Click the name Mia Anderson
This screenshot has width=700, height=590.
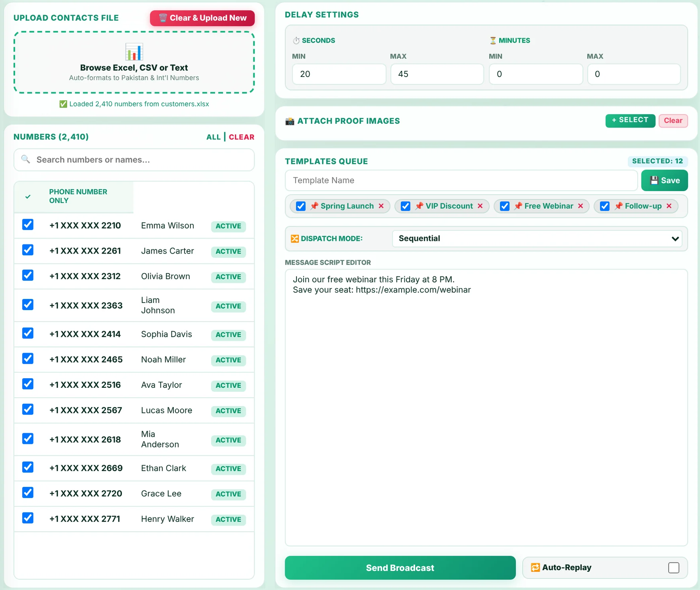(x=160, y=439)
